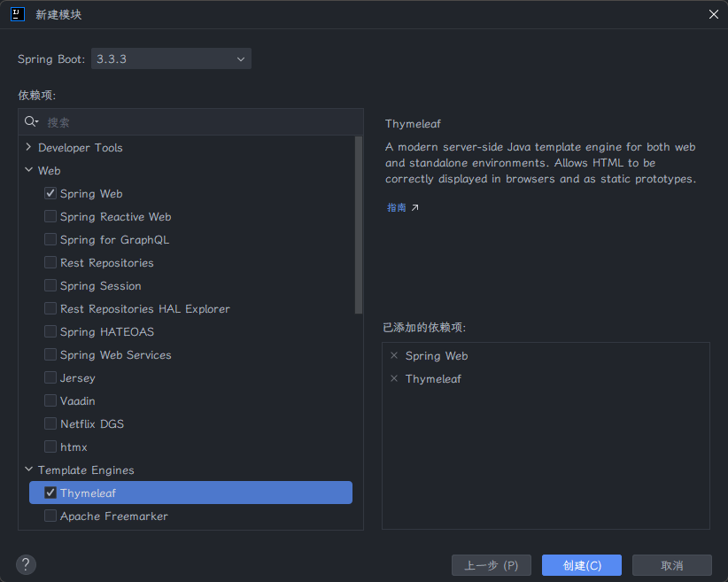Click Thymeleaf in the added dependencies list

[433, 379]
